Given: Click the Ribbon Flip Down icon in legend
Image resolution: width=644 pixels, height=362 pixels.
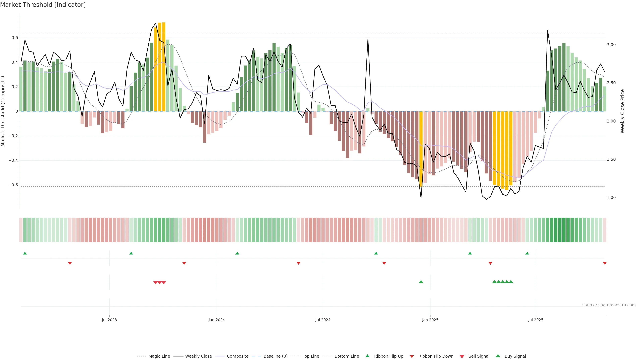Looking at the screenshot, I should (412, 356).
